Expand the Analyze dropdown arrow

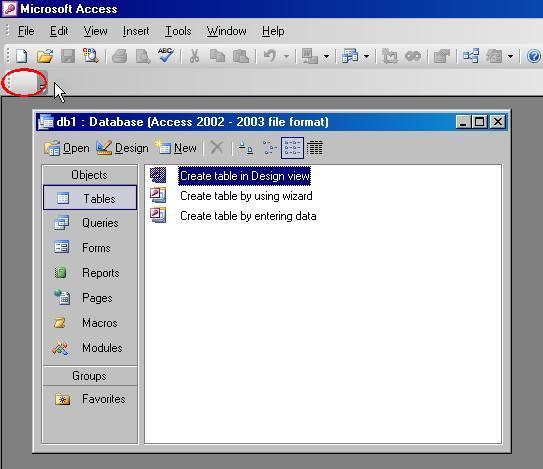[366, 56]
